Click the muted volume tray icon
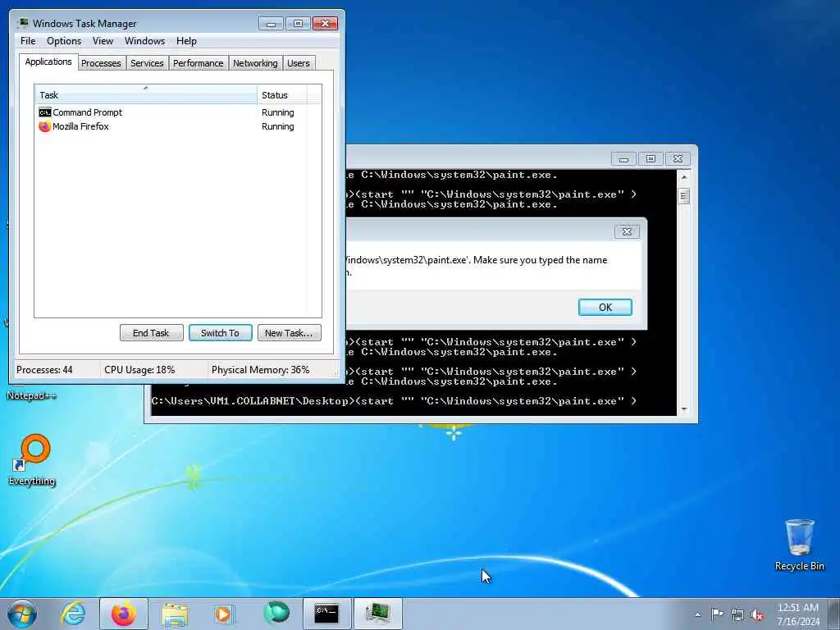This screenshot has width=840, height=630. (757, 614)
